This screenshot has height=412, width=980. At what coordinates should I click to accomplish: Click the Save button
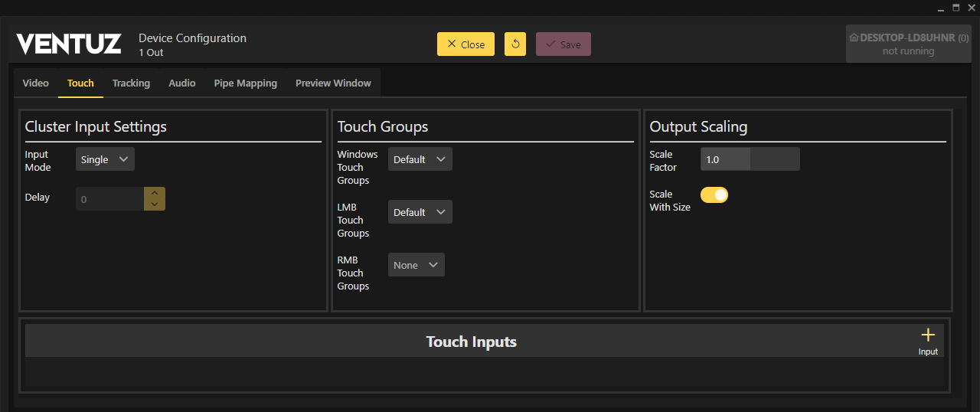tap(563, 44)
